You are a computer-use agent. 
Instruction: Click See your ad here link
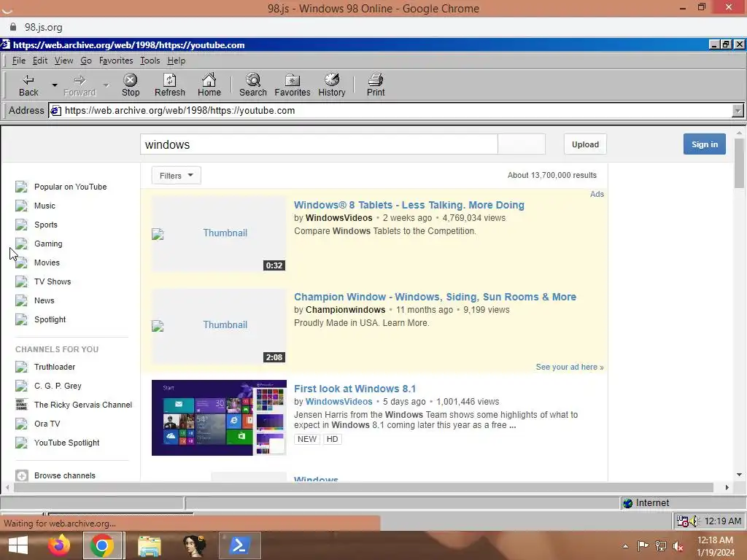coord(569,367)
